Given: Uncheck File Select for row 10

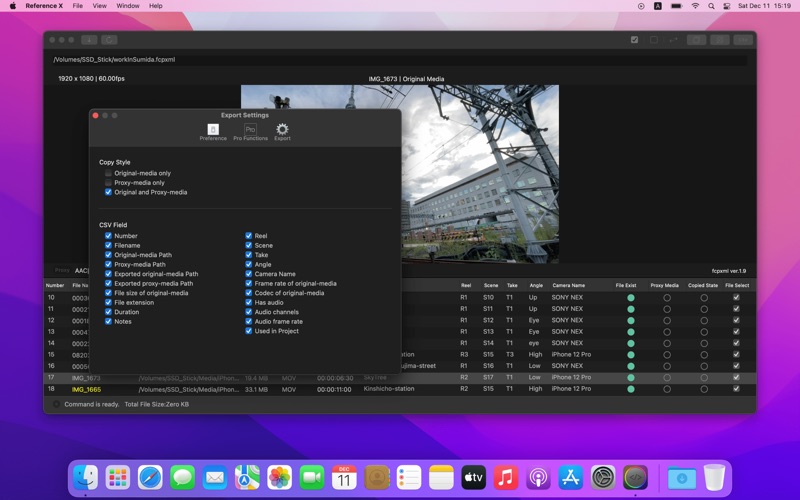Looking at the screenshot, I should pyautogui.click(x=736, y=297).
